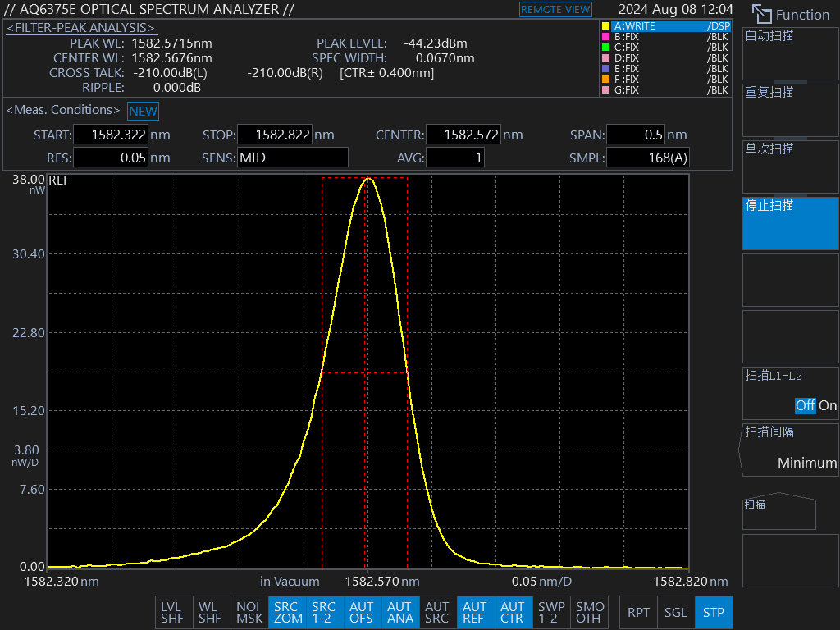Click the SMO OTH toolbar button
840x630 pixels.
(590, 612)
